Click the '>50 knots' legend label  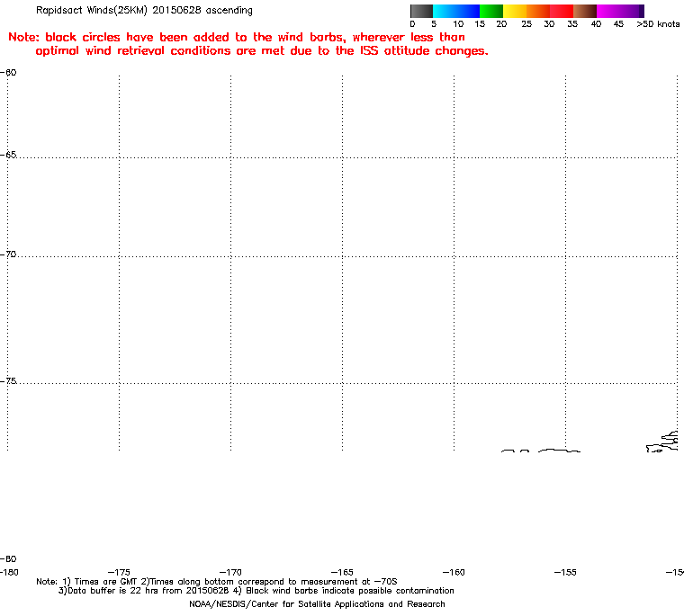coord(658,24)
